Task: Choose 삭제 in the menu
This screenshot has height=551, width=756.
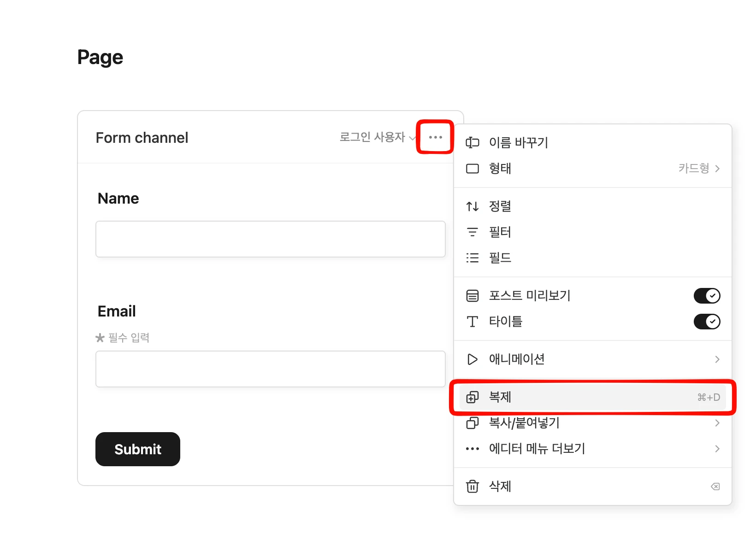Action: coord(501,487)
